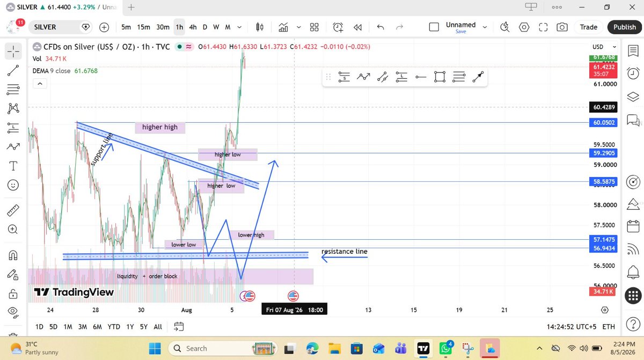Click Save under Unnamed layout

click(x=460, y=32)
